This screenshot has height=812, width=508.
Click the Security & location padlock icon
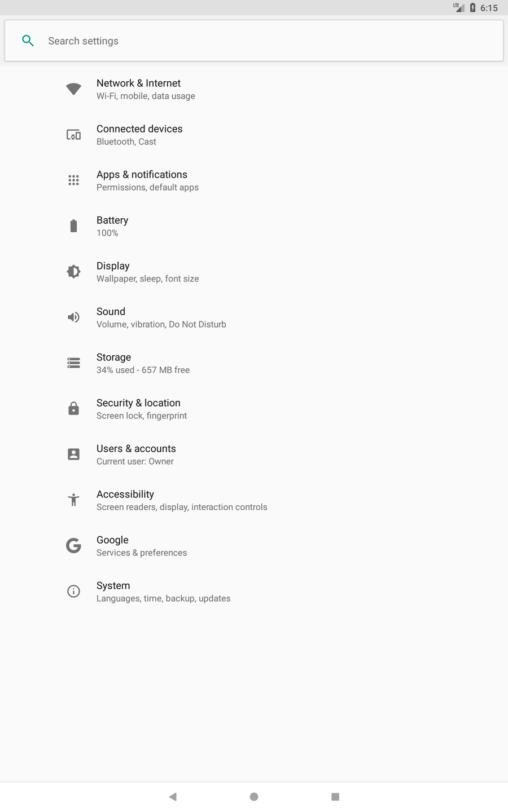(x=73, y=408)
